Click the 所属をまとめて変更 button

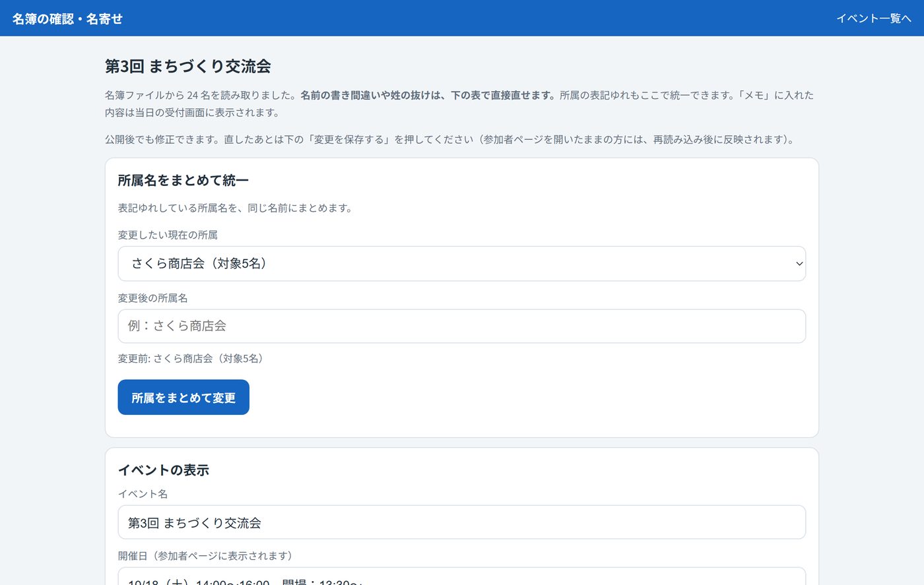click(183, 397)
